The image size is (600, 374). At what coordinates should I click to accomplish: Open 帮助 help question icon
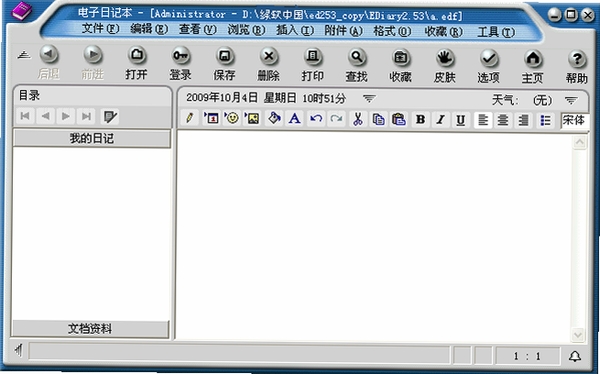click(x=577, y=60)
